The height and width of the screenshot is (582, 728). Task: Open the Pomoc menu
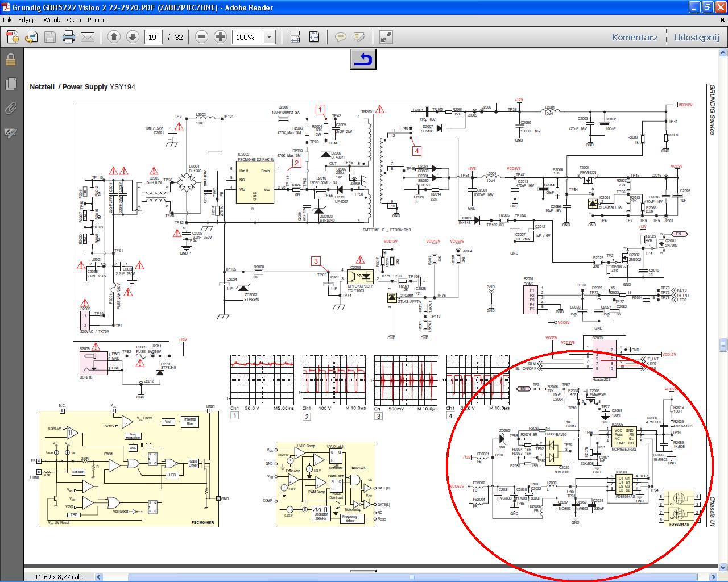(x=97, y=20)
